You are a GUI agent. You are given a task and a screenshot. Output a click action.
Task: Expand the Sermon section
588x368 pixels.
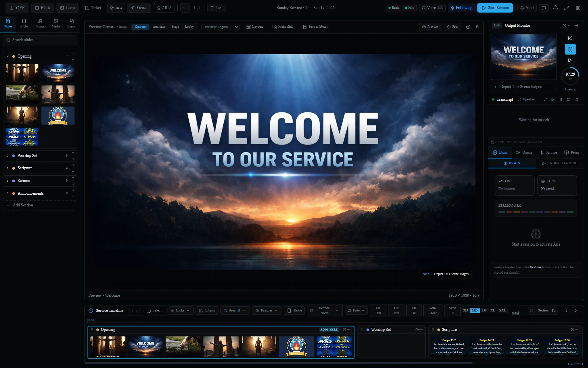tap(8, 181)
